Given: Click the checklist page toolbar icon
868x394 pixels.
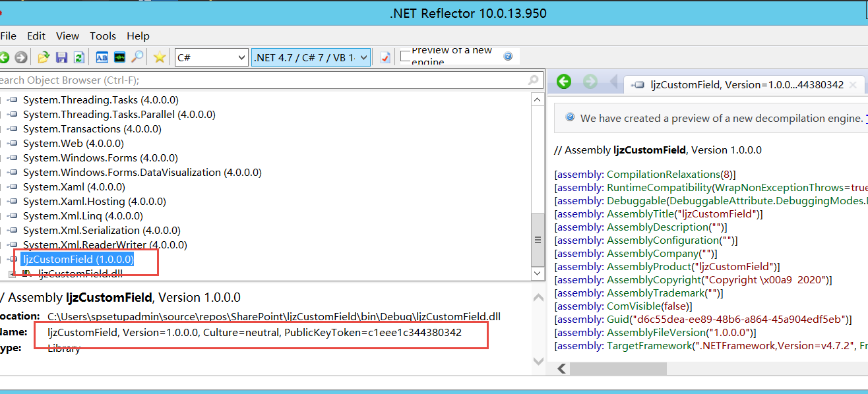Looking at the screenshot, I should 385,57.
